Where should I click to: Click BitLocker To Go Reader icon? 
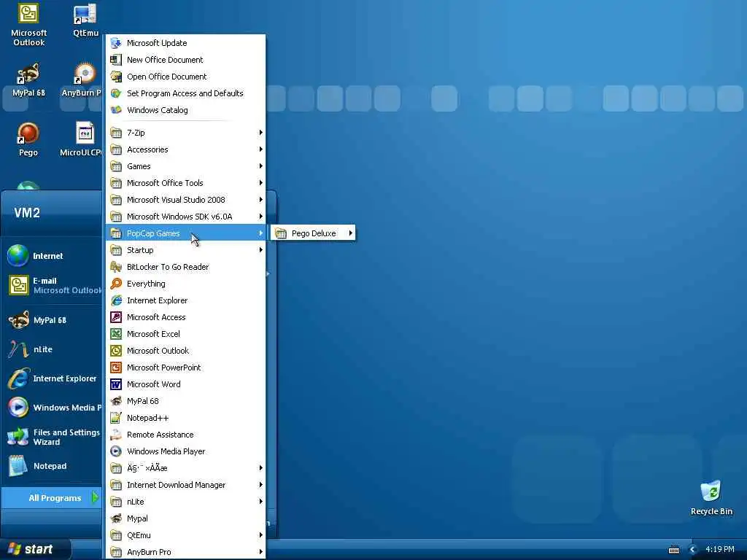116,267
